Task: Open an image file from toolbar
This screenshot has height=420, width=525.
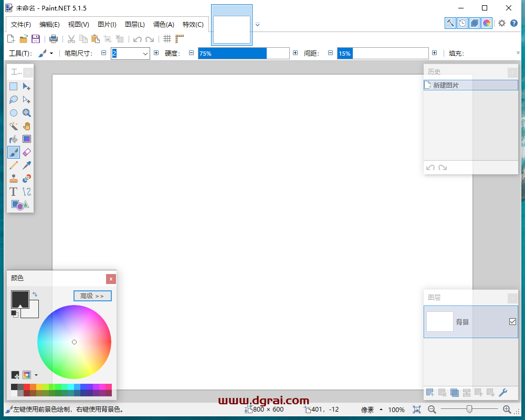Action: (24, 39)
